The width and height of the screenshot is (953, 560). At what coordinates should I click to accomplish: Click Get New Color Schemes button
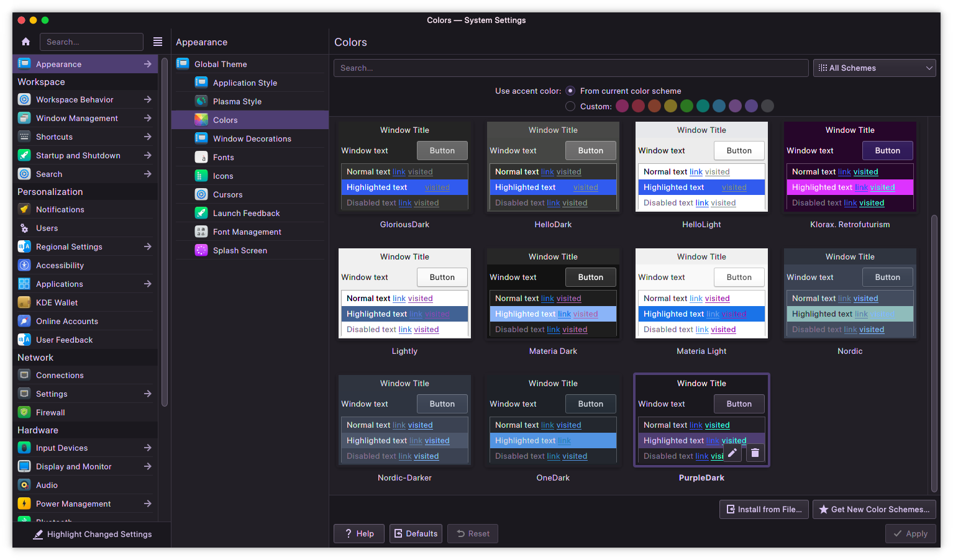point(874,509)
